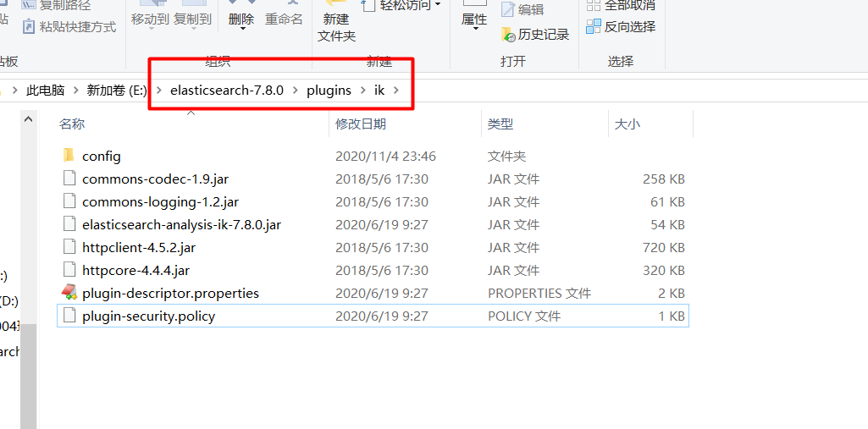Screen dimensions: 868x429
Task: Open the 属性 (Properties) dropdown arrow
Action: tap(474, 30)
